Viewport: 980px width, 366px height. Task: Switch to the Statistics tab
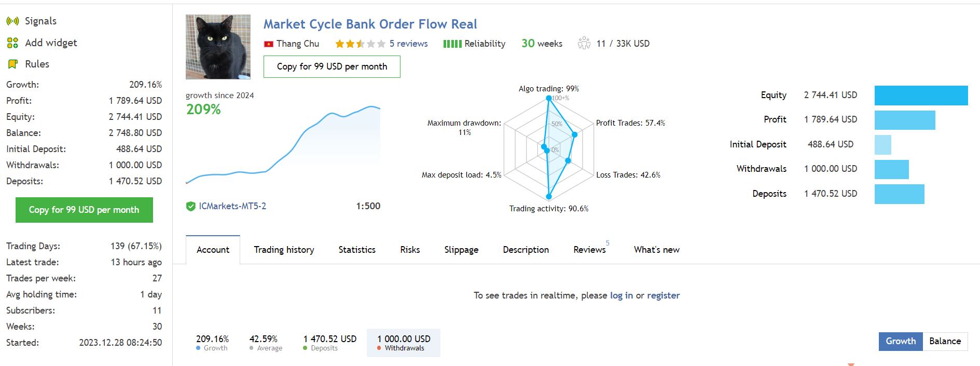pyautogui.click(x=356, y=250)
